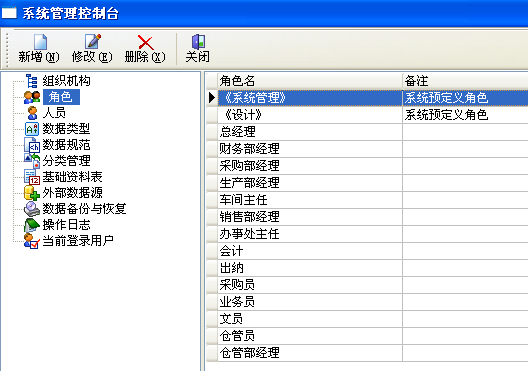Open the 操作日志 book icon
The image size is (528, 371).
tap(32, 225)
